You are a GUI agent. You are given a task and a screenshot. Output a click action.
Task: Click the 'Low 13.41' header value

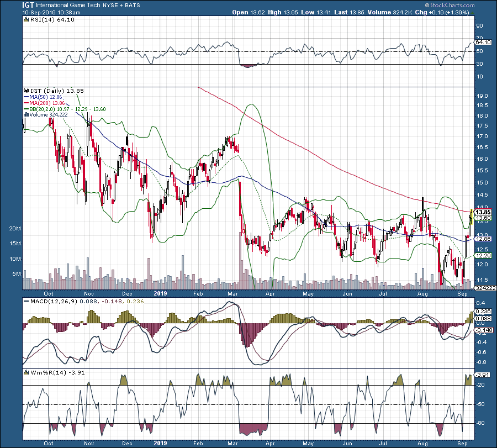click(316, 12)
